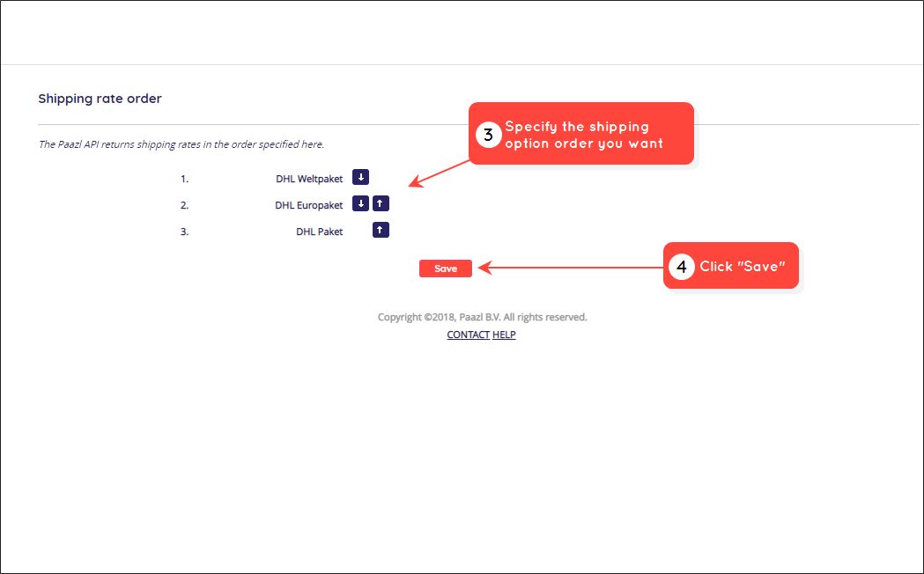Click the Shipping rate order heading
The width and height of the screenshot is (924, 574).
(100, 99)
